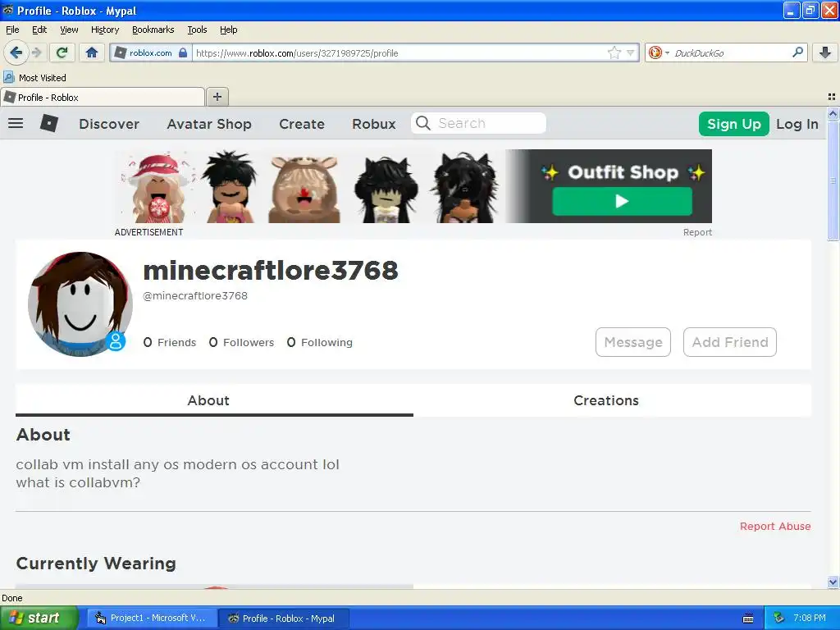The width and height of the screenshot is (840, 630).
Task: Click the page scrollbar up arrow
Action: 833,113
